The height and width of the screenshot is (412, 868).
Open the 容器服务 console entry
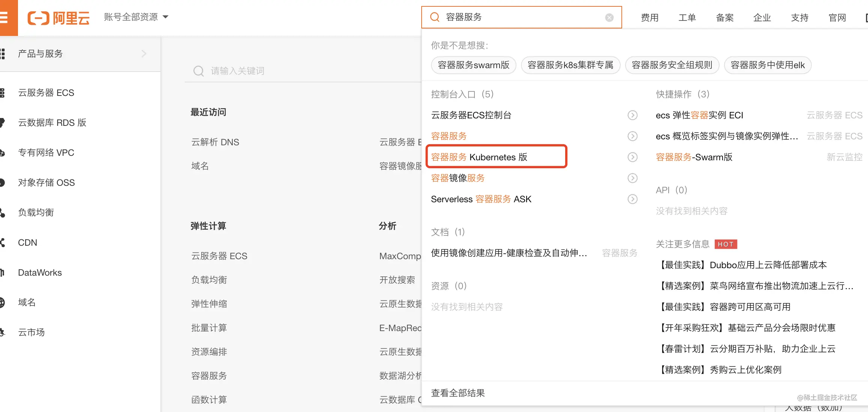tap(449, 136)
